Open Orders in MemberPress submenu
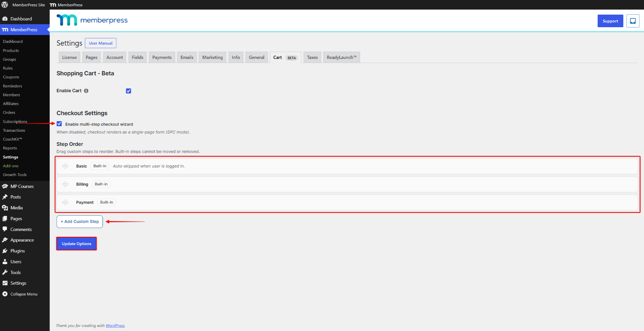 [9, 112]
